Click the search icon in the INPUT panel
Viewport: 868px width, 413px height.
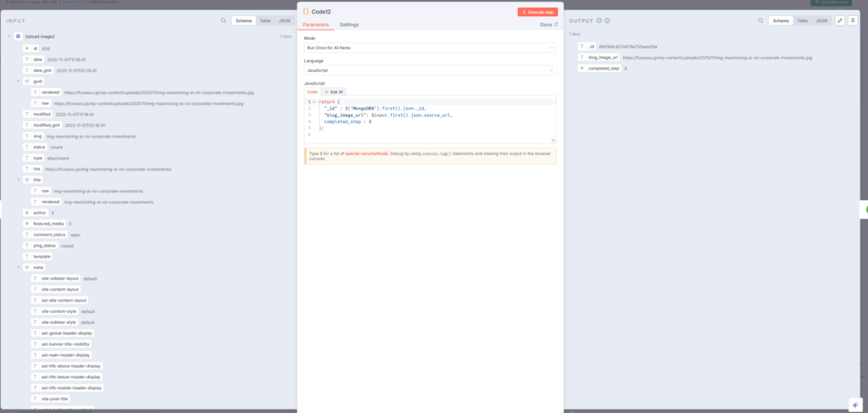[x=224, y=20]
